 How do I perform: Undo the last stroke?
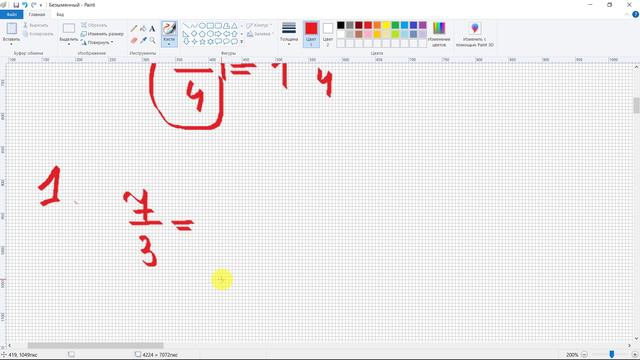click(x=24, y=5)
